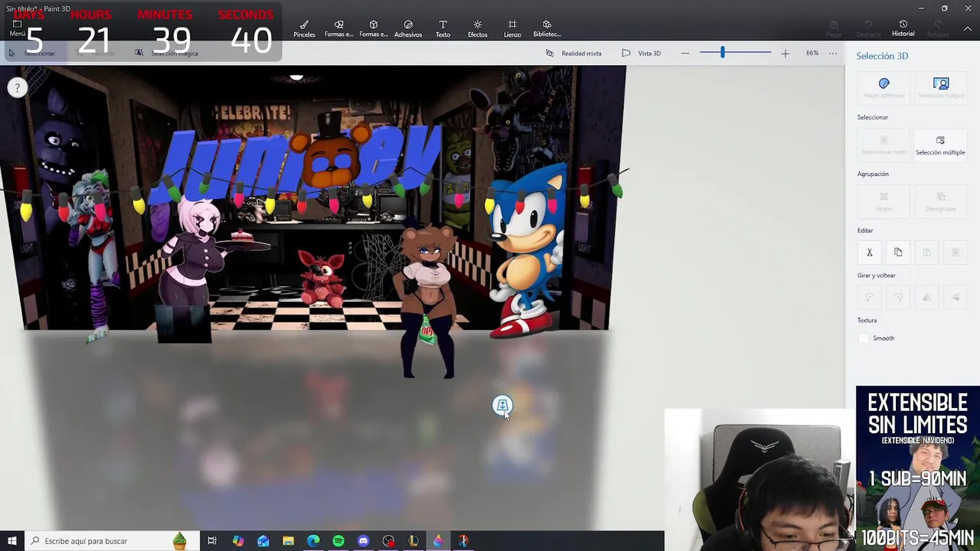Click Rehacer redo arrow

(938, 29)
